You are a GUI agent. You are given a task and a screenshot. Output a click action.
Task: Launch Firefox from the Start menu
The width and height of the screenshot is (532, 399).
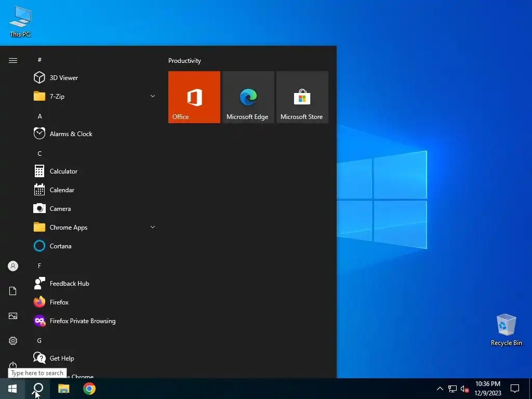tap(95, 302)
